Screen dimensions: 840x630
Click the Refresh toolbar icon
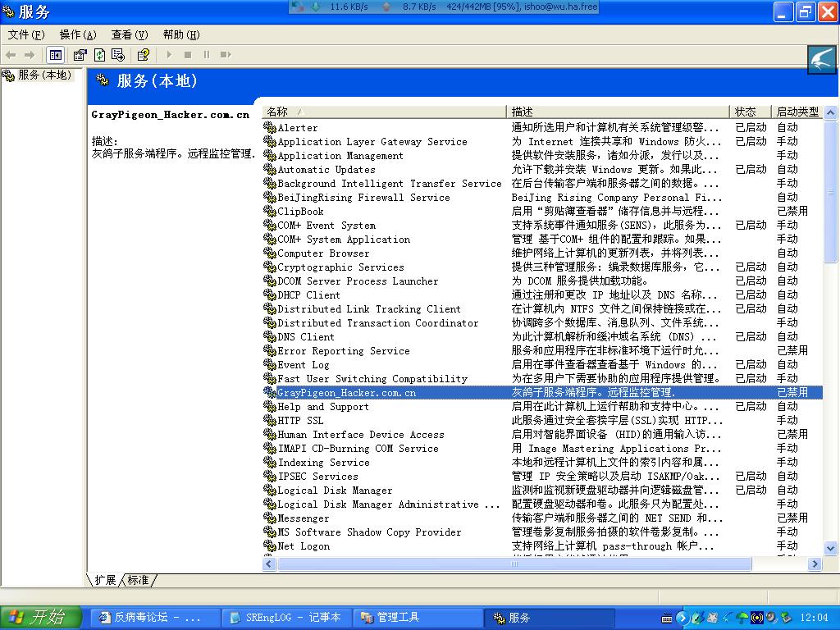(99, 55)
